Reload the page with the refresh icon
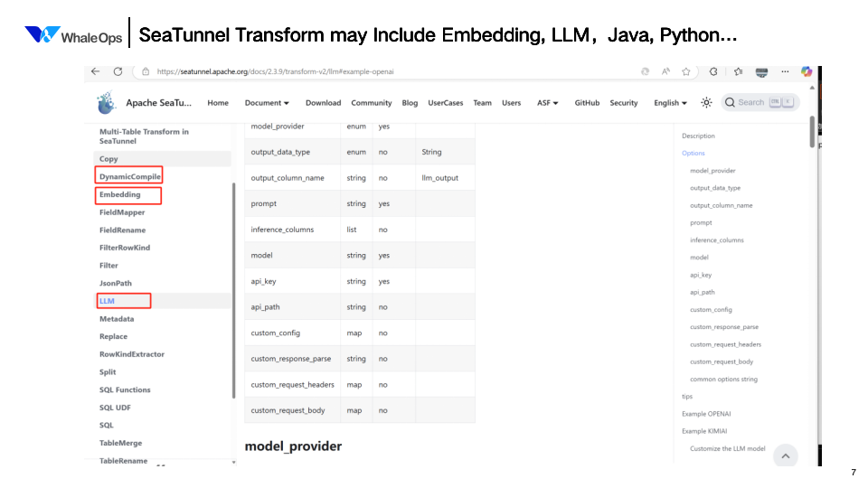 pos(118,71)
